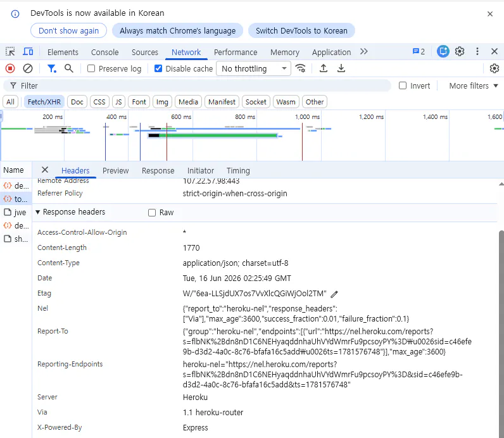Open the Memory tab
This screenshot has height=438, width=504.
[285, 52]
